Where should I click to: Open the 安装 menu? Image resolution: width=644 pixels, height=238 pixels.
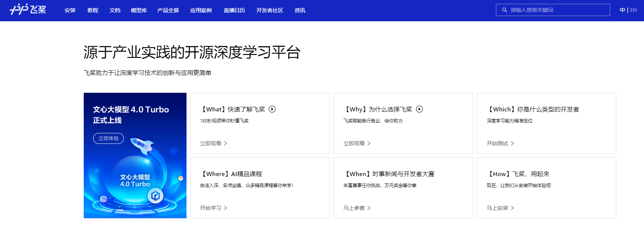[70, 10]
